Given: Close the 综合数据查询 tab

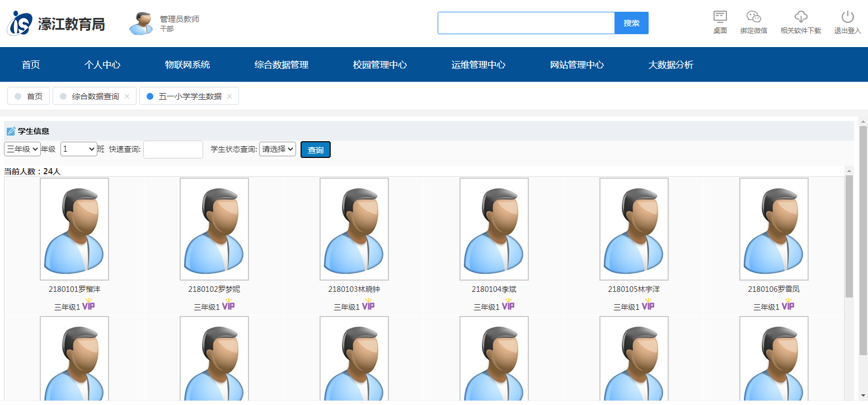Looking at the screenshot, I should tap(127, 96).
